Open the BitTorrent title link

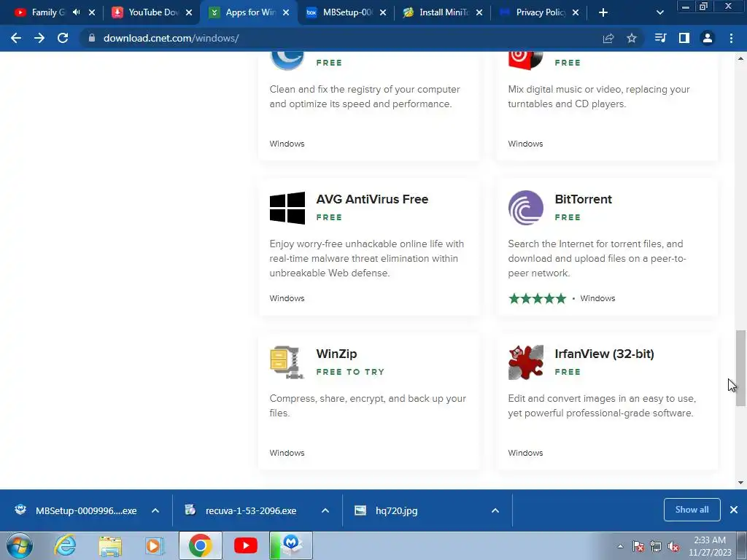point(583,199)
